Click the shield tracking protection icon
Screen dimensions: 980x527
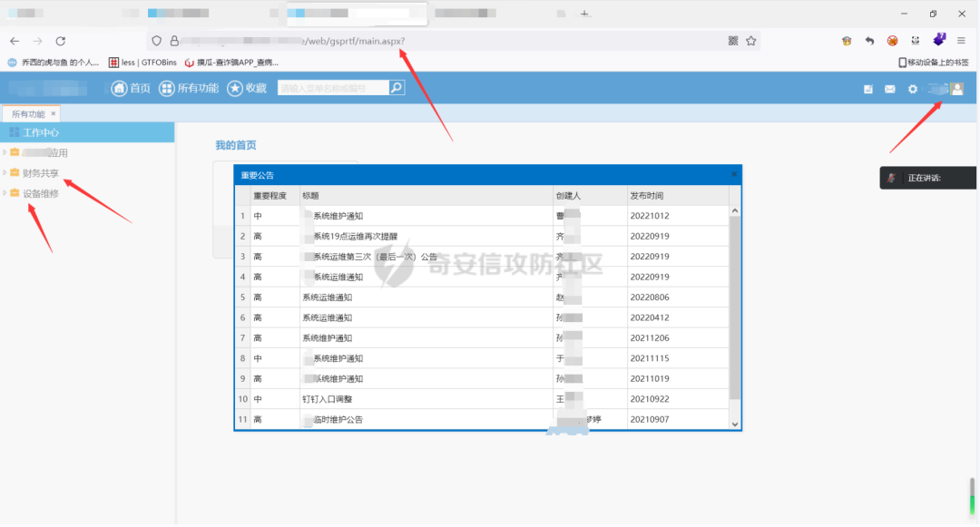(157, 41)
